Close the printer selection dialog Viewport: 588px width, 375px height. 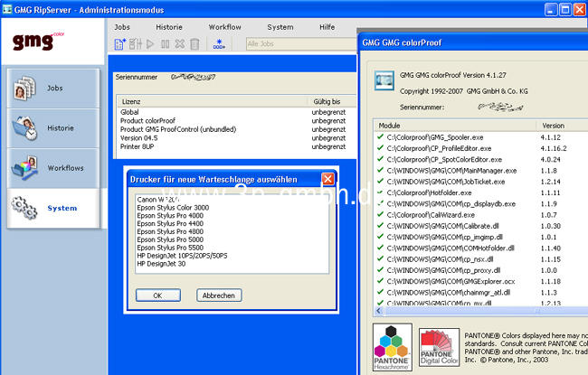327,179
